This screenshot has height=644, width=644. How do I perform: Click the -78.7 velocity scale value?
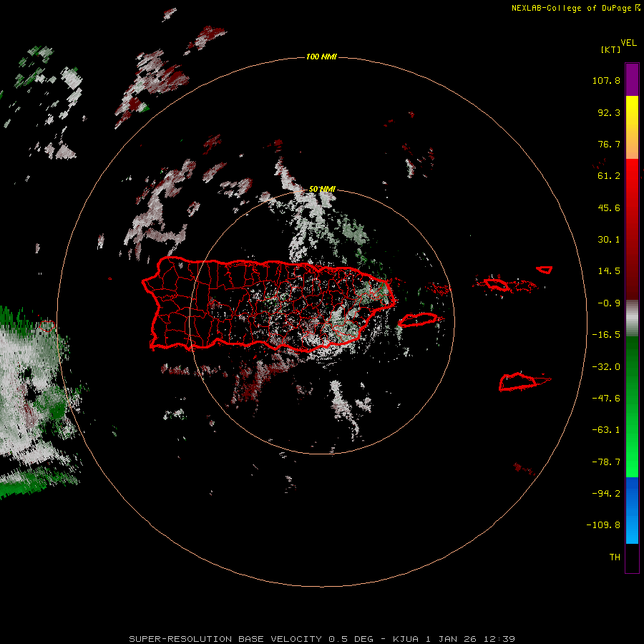(606, 462)
